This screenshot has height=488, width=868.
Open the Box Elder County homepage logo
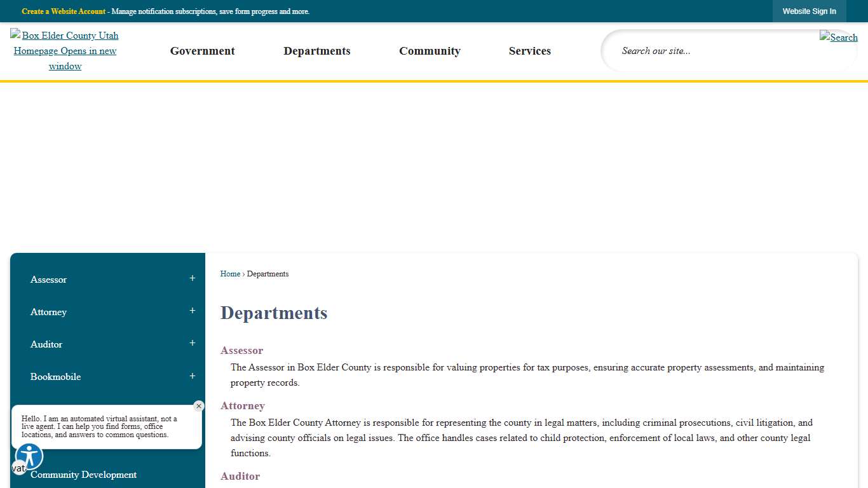pyautogui.click(x=64, y=50)
